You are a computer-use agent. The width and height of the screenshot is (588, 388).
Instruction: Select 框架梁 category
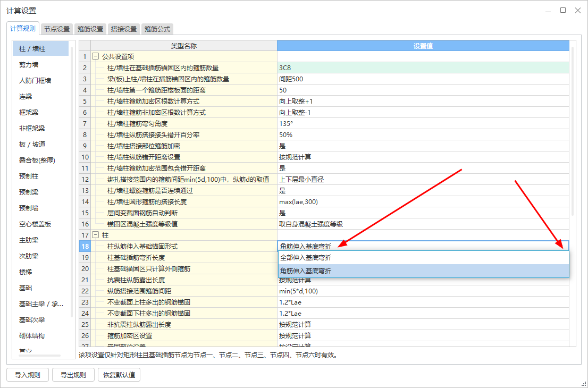(x=41, y=113)
